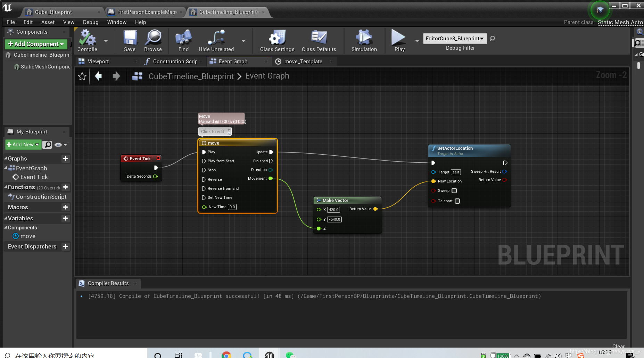The height and width of the screenshot is (358, 644).
Task: Open Class Defaults
Action: [319, 40]
